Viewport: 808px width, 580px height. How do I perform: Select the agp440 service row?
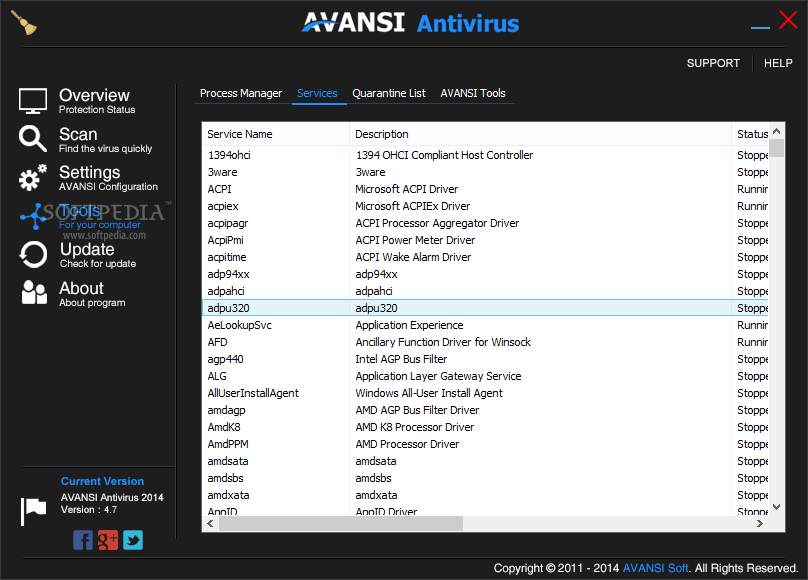click(x=485, y=359)
